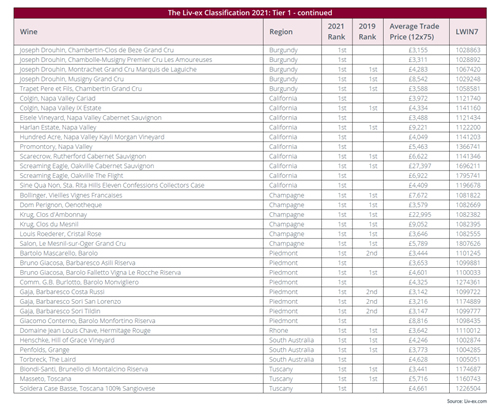Screen dimensions: 500x417
Task: Select 'Screaming Eagle, Oakville The Flight'
Action: click(x=71, y=176)
